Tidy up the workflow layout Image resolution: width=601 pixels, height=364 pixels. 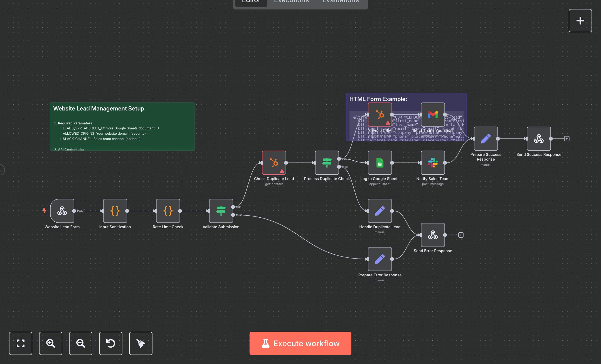[x=141, y=343]
